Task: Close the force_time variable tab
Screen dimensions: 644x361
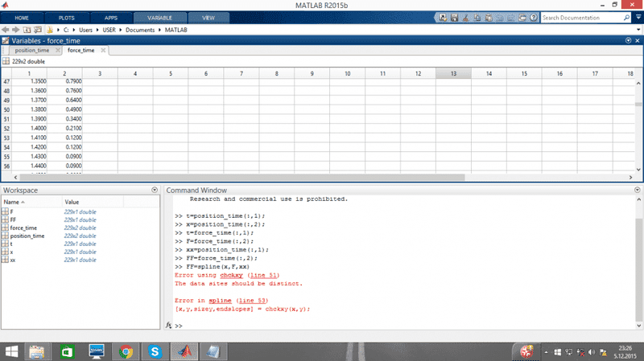Action: 103,50
